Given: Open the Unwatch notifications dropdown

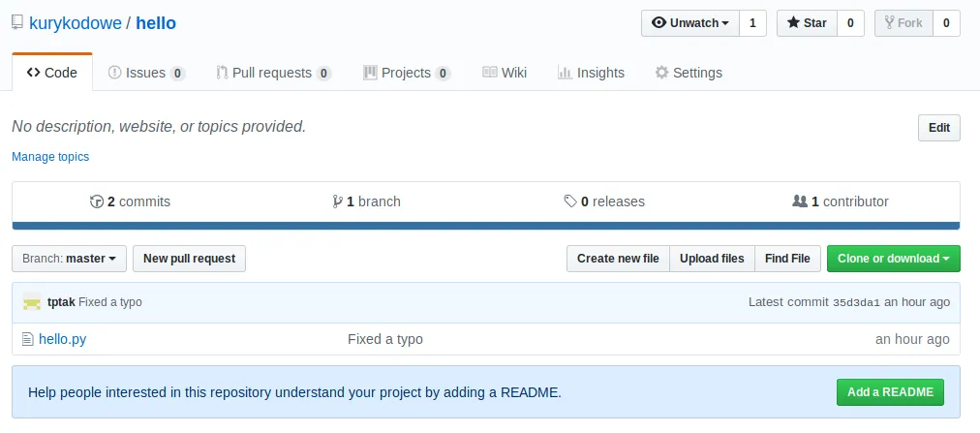Looking at the screenshot, I should [690, 23].
